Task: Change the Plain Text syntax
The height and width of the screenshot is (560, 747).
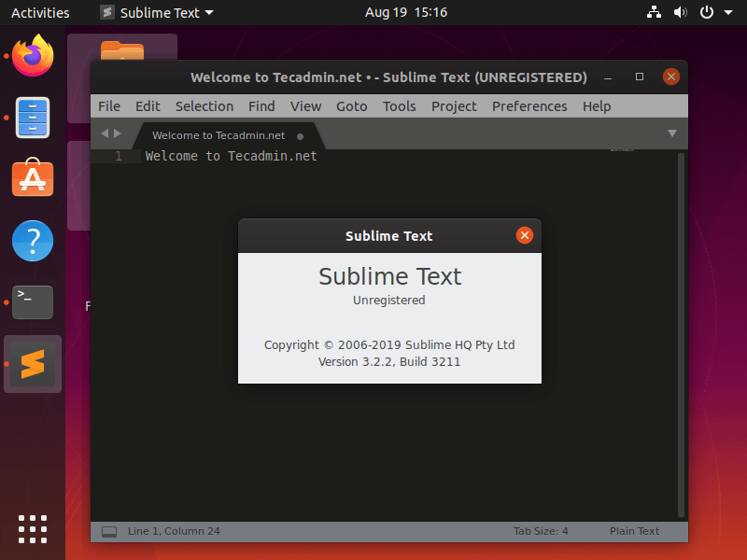Action: tap(634, 531)
